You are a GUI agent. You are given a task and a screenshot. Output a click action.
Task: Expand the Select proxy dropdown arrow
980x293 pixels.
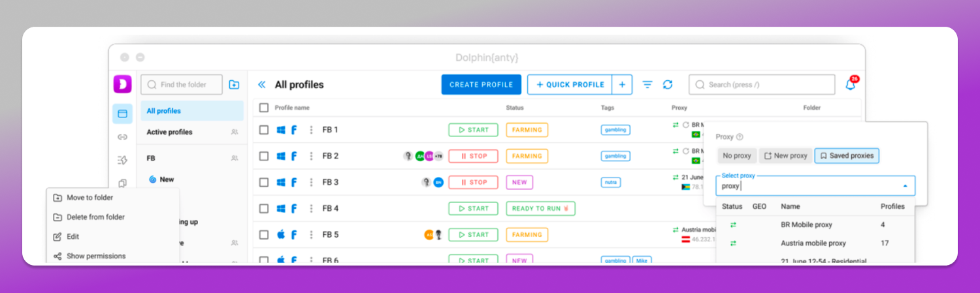pos(905,186)
